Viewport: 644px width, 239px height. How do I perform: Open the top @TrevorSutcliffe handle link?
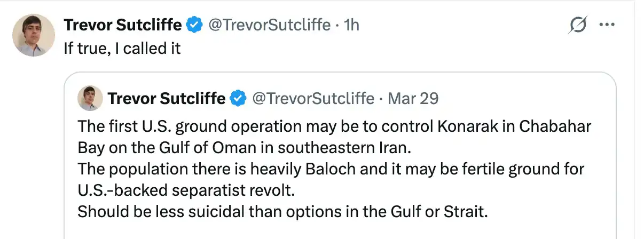coord(269,25)
